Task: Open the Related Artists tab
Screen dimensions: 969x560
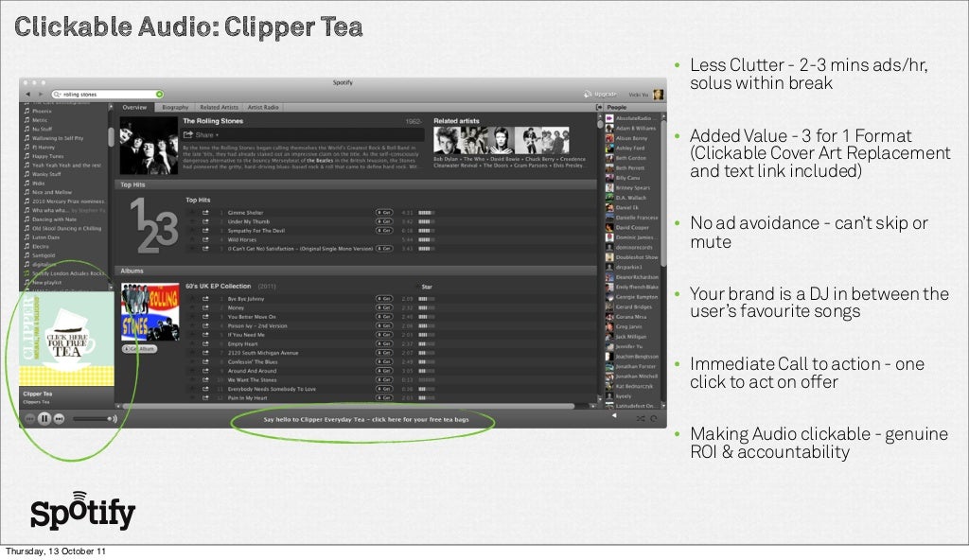Action: (x=219, y=107)
